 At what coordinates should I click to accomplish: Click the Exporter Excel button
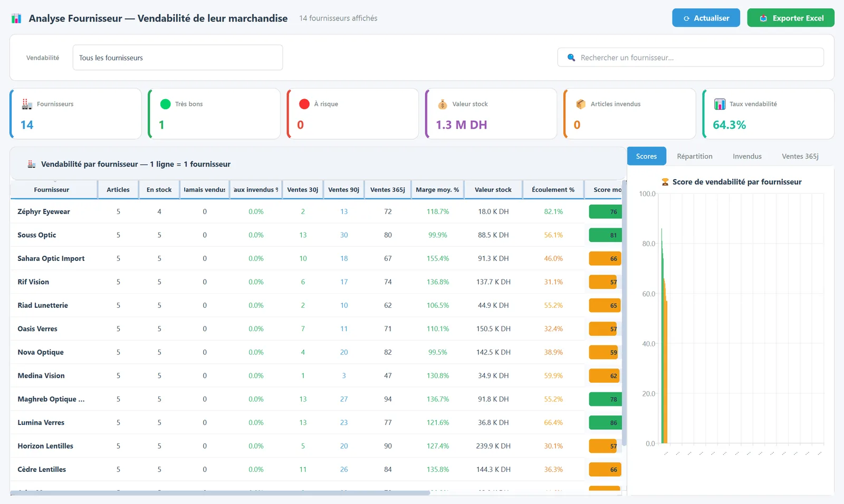[x=791, y=18]
